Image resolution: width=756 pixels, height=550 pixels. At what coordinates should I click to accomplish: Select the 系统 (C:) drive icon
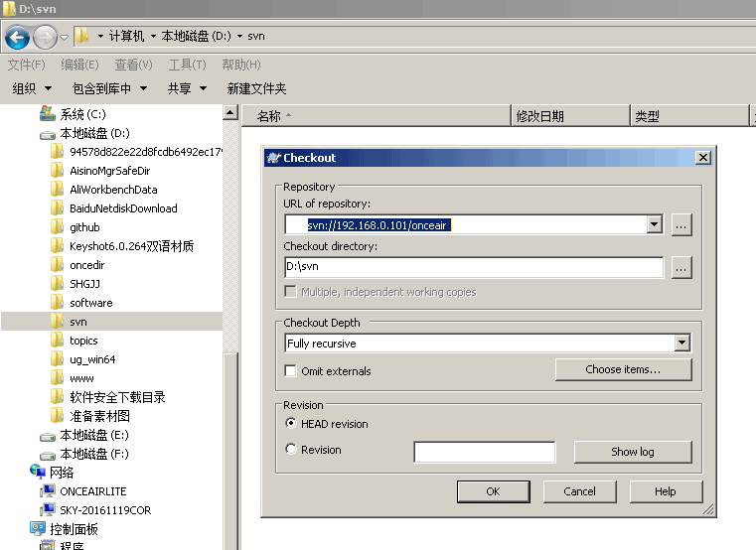click(x=47, y=114)
